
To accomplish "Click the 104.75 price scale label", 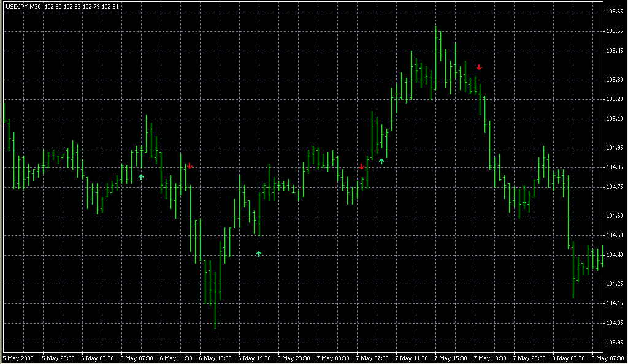I will (615, 187).
